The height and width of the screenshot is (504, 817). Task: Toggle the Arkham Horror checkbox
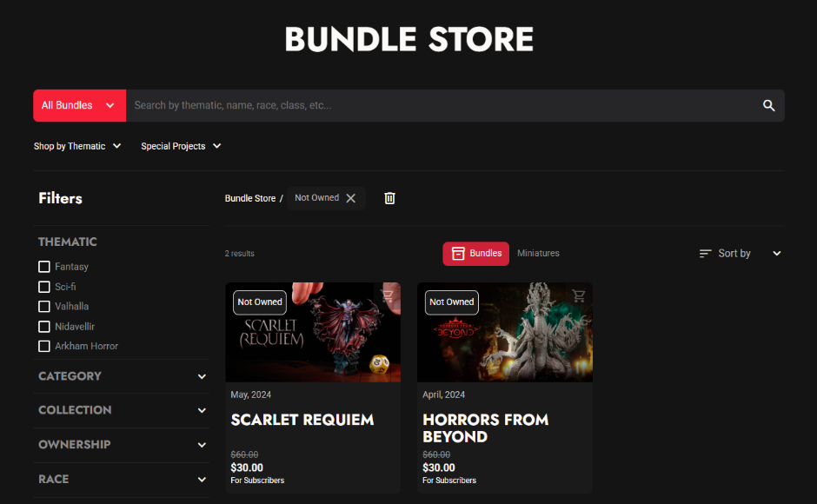[x=44, y=346]
